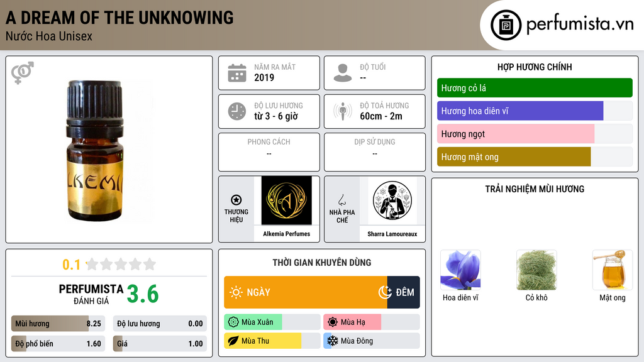Image resolution: width=644 pixels, height=362 pixels.
Task: Click the 0.1 user rating number
Action: pos(72,265)
